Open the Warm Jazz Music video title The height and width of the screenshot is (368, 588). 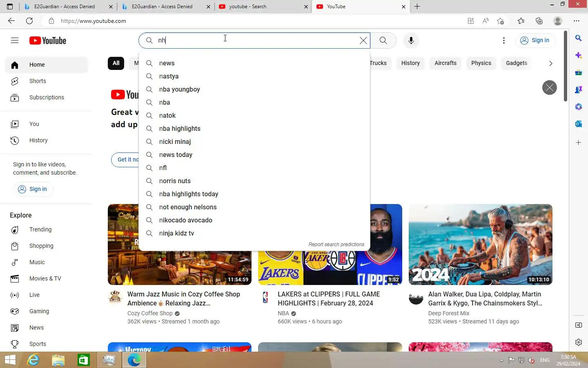coord(184,298)
